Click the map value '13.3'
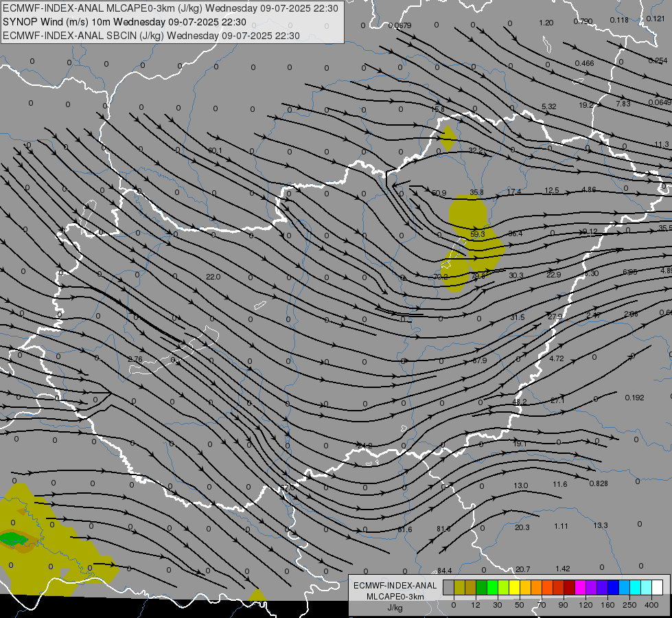672x618 pixels. (x=601, y=525)
